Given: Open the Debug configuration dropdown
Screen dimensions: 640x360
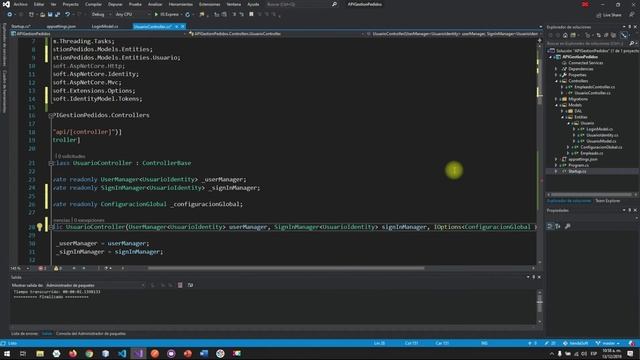Looking at the screenshot, I should pyautogui.click(x=100, y=14).
